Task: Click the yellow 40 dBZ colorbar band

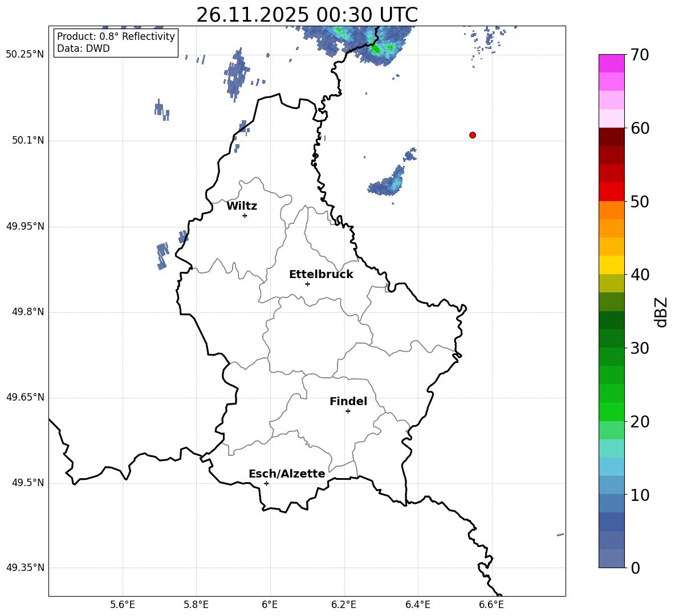Action: [611, 265]
